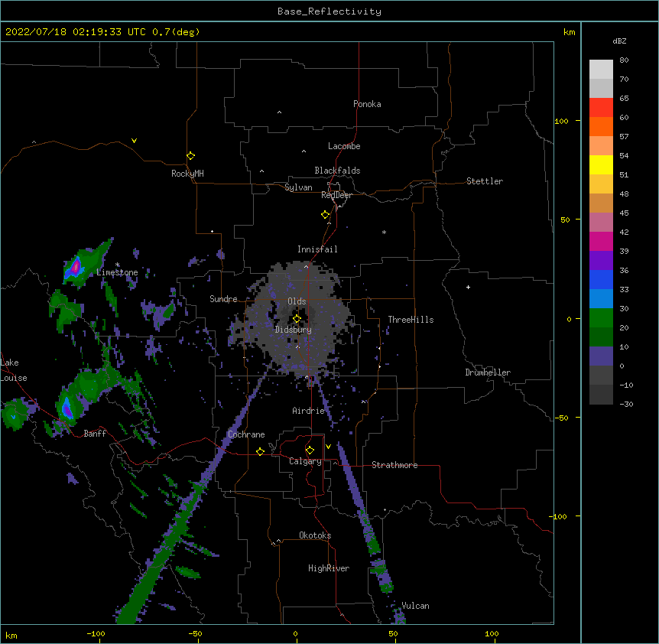Click the dBZ legend heading
This screenshot has width=659, height=644.
(619, 41)
